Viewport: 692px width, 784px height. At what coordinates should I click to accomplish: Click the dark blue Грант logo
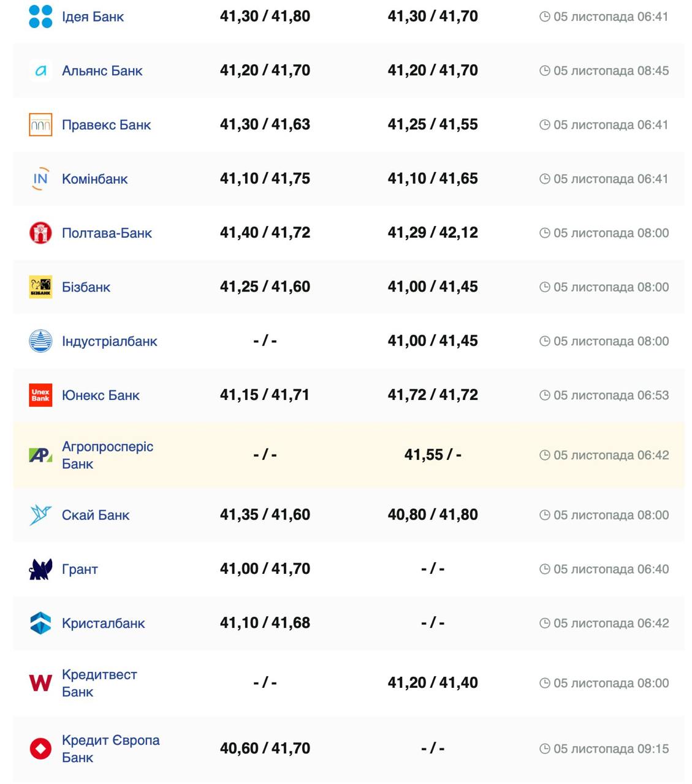[40, 569]
